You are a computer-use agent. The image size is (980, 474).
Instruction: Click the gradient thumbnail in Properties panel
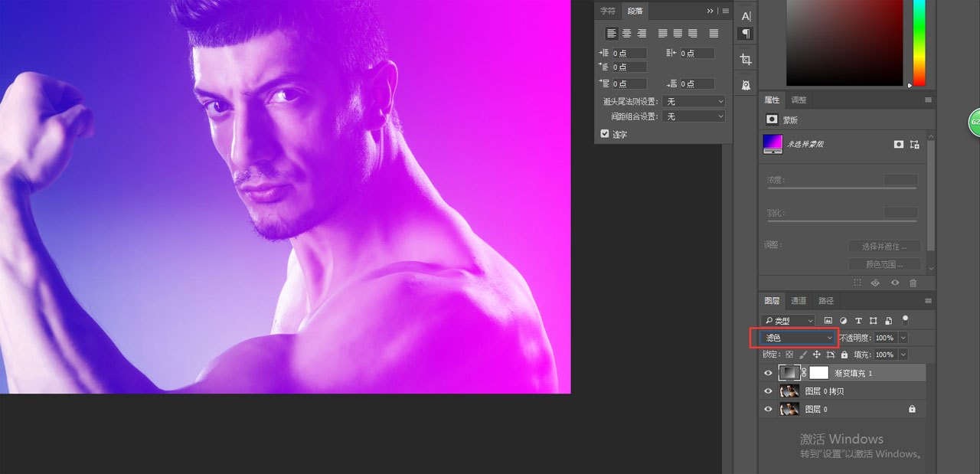pyautogui.click(x=773, y=143)
